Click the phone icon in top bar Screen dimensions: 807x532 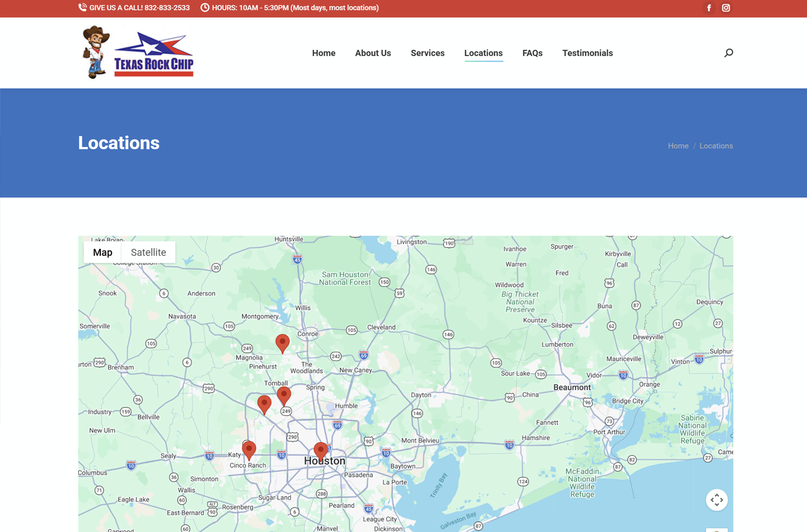83,8
